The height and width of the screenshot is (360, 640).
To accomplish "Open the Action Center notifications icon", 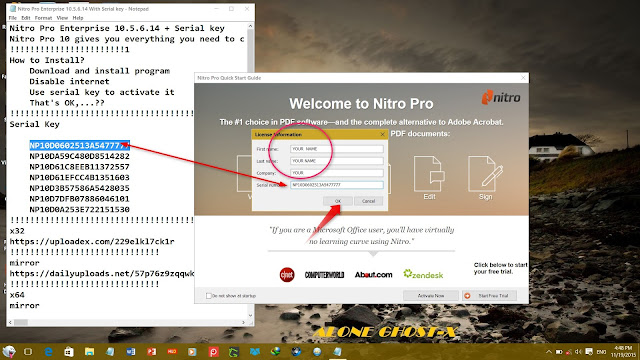I will [x=589, y=351].
